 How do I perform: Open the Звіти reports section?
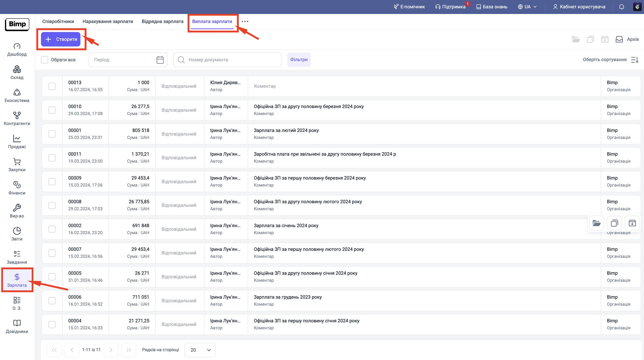click(x=17, y=234)
